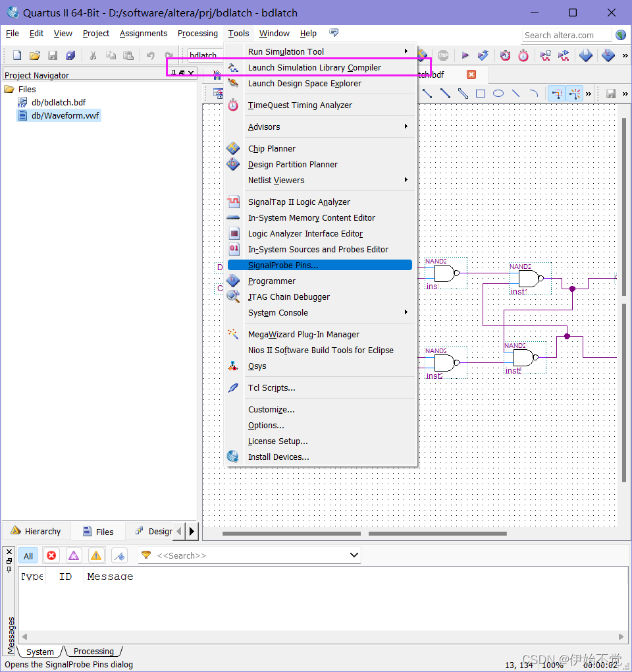This screenshot has height=672, width=632.
Task: Open the Assignments menu
Action: (144, 34)
